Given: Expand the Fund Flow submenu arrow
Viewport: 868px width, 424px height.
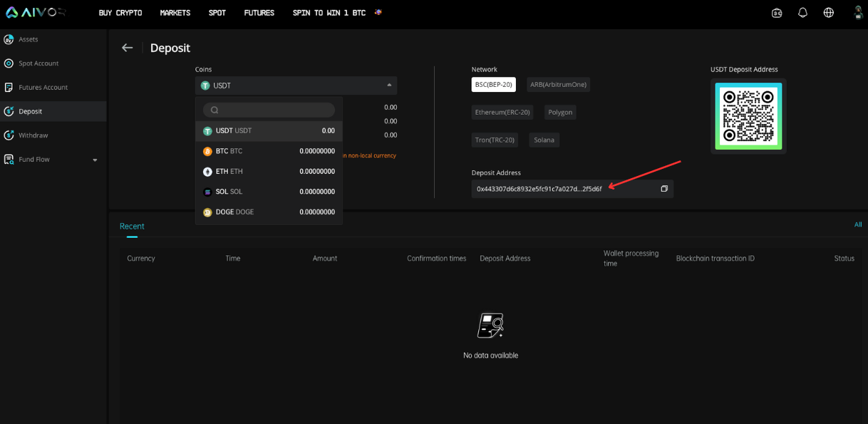Looking at the screenshot, I should [95, 160].
